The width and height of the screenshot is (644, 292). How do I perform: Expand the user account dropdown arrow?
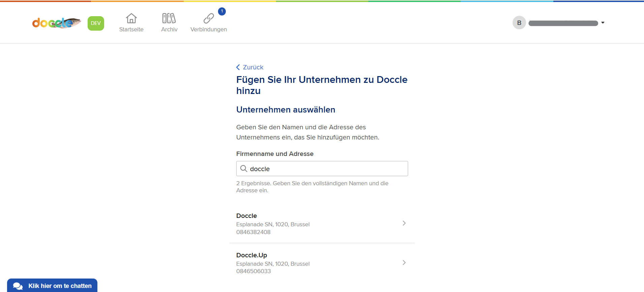pos(603,23)
